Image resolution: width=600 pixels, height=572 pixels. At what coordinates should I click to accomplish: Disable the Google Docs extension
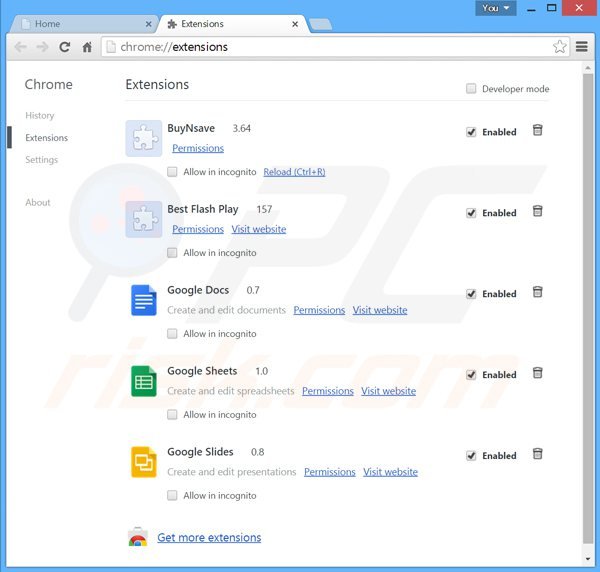coord(471,294)
